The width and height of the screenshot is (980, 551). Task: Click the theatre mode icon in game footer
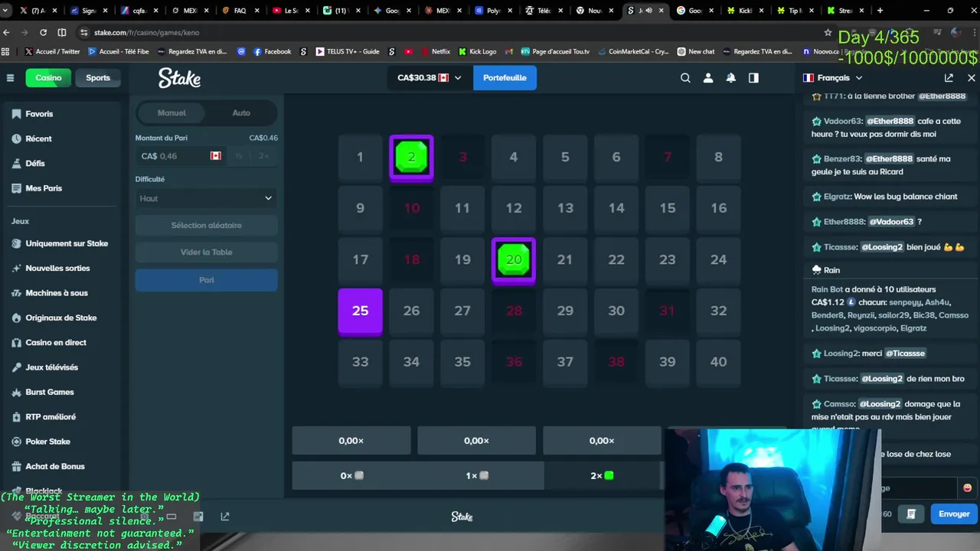click(x=171, y=517)
